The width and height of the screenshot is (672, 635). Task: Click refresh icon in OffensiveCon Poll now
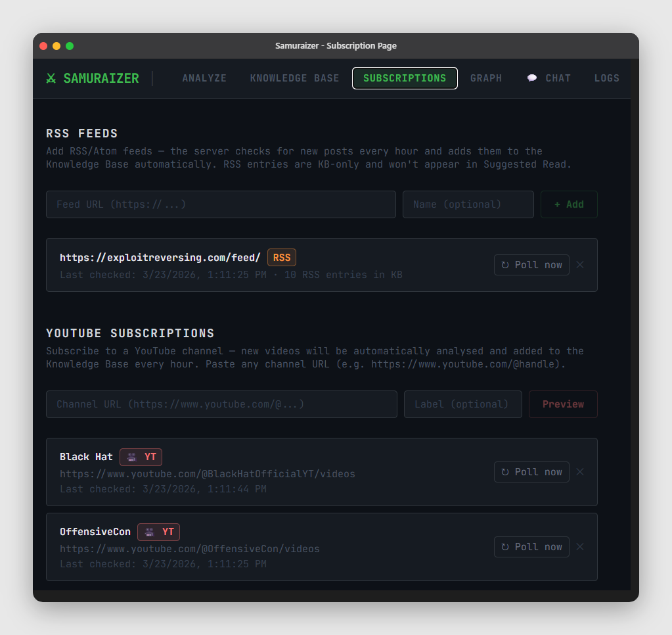[x=505, y=547]
